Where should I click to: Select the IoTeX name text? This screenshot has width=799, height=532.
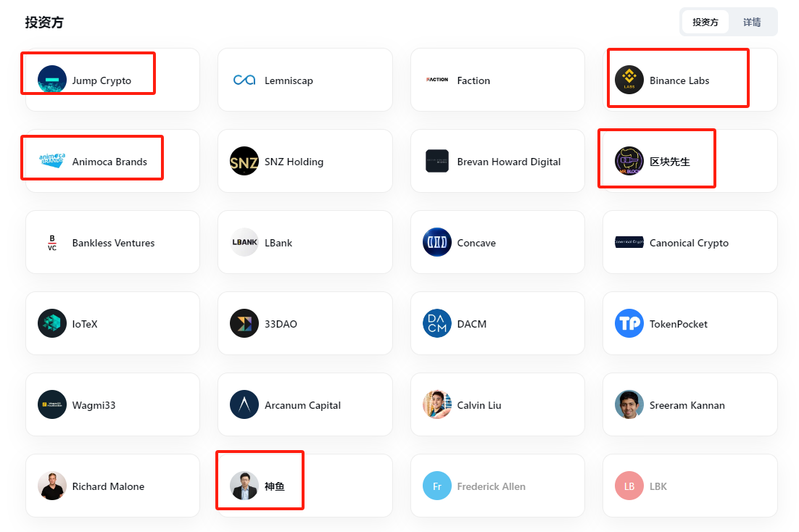click(x=85, y=323)
